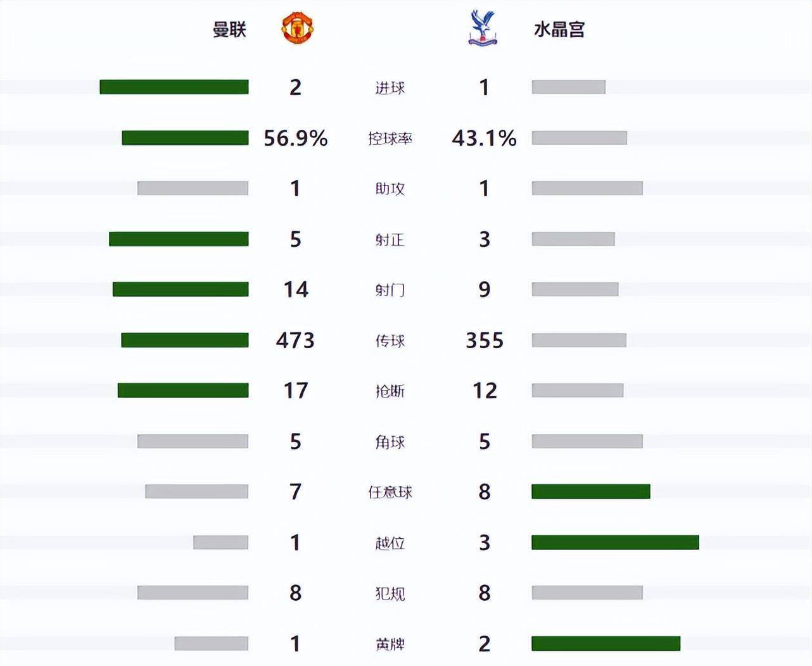
Task: Click the 进球 stat label
Action: (390, 88)
